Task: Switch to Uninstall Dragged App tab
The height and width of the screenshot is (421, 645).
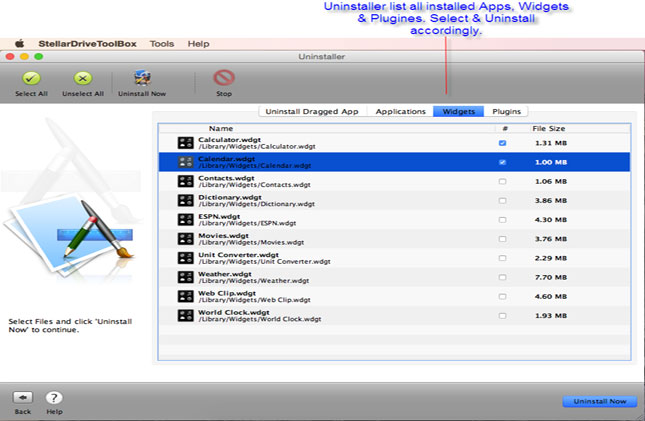Action: [x=312, y=112]
